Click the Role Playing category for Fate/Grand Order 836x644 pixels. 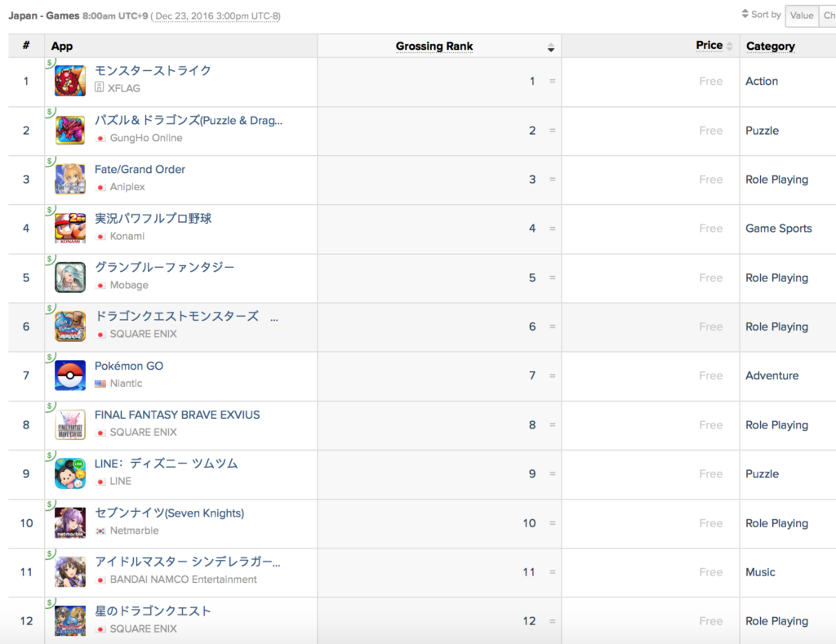(777, 180)
